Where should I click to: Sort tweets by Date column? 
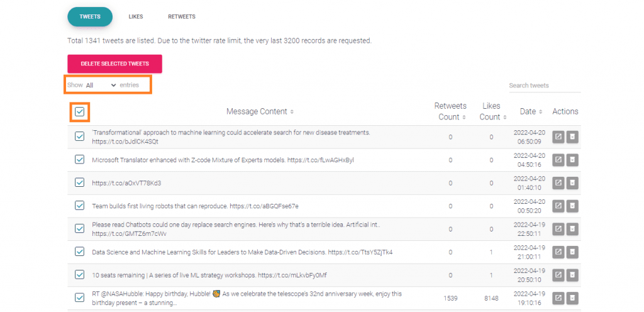coord(531,112)
